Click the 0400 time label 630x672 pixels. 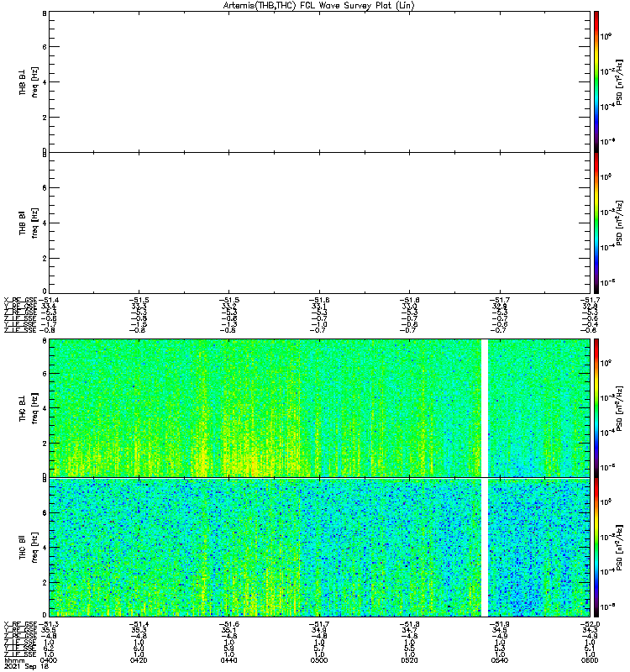[x=49, y=660]
